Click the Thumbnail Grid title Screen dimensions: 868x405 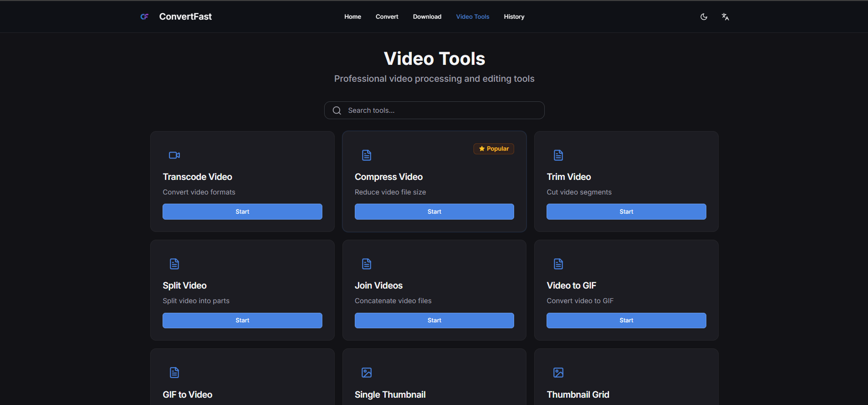[578, 395]
